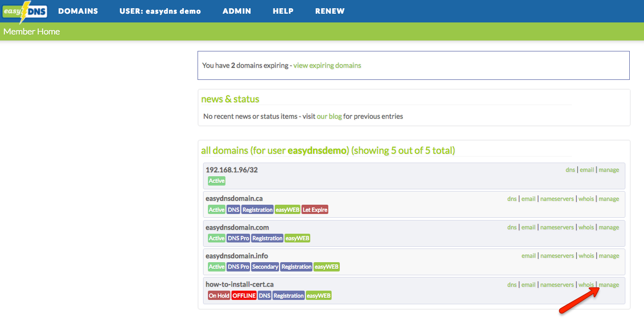Open dns for easydnsdomain.com
The image size is (644, 318).
512,227
